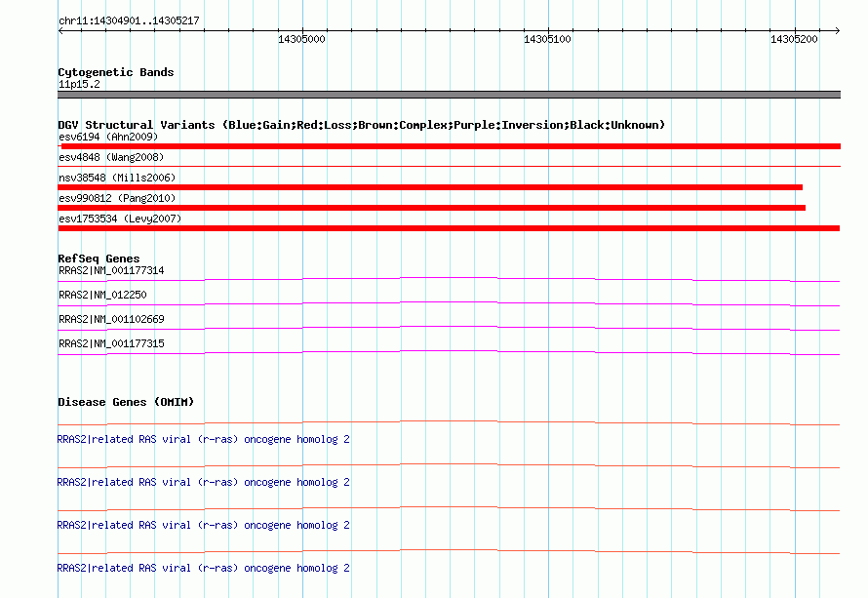Click the red bar for esv990812
This screenshot has height=598, width=868.
(x=432, y=208)
